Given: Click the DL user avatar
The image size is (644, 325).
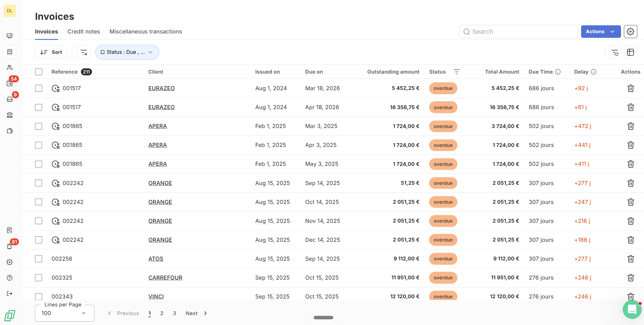Looking at the screenshot, I should coord(10,11).
